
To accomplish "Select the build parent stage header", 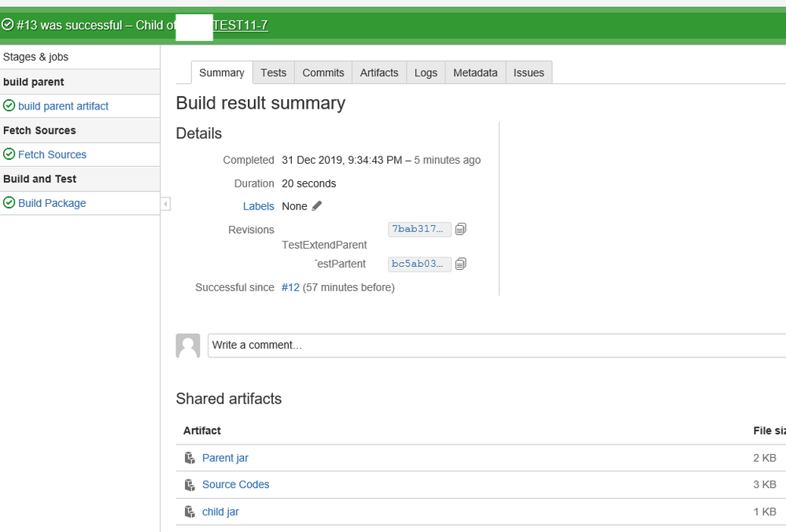I will point(80,82).
